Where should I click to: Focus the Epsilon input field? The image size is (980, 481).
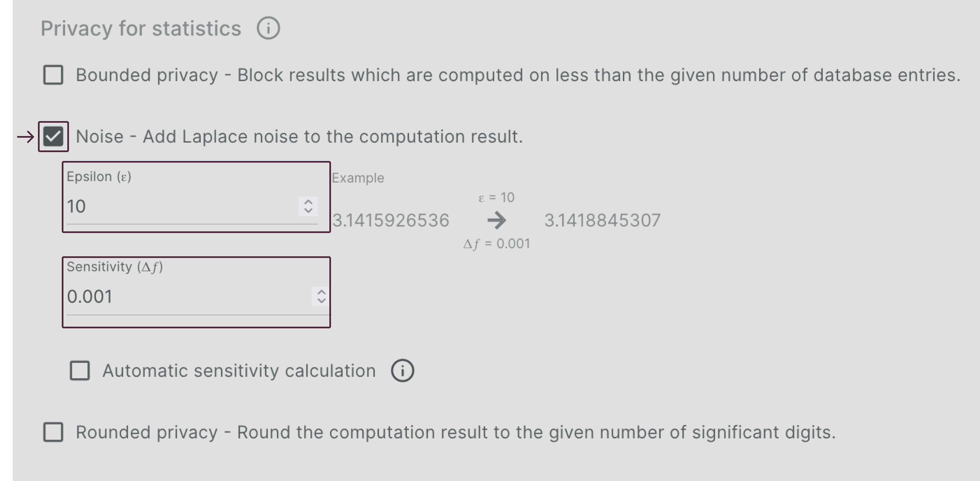(x=179, y=207)
